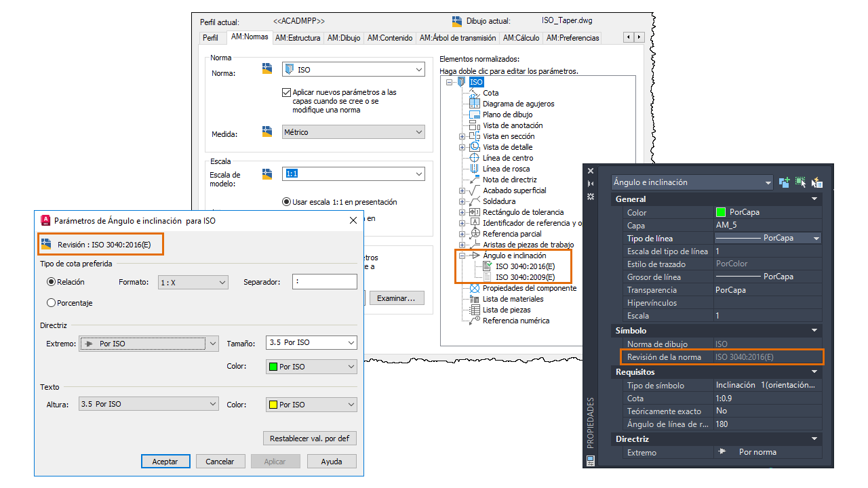Collapse the Ángulo e inclinación tree node
Screen dimensions: 868x488
coord(462,256)
